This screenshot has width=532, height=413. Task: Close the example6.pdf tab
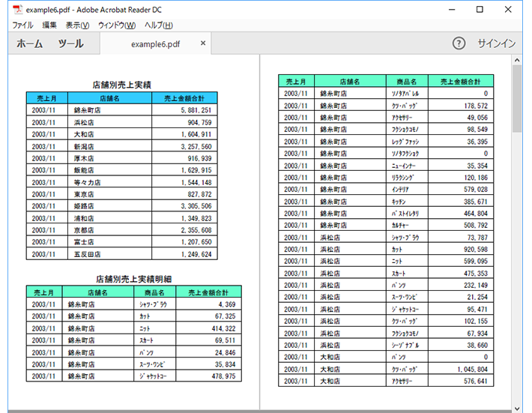(x=203, y=43)
